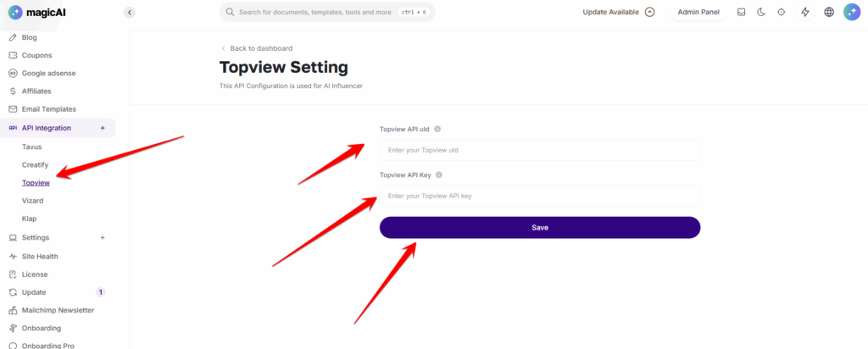Click the crosshair focus icon in the header
Image resolution: width=868 pixels, height=349 pixels.
click(x=781, y=12)
